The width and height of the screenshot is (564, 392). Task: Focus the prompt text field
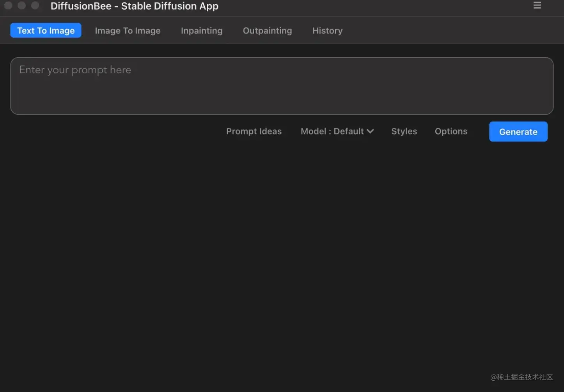pos(282,86)
